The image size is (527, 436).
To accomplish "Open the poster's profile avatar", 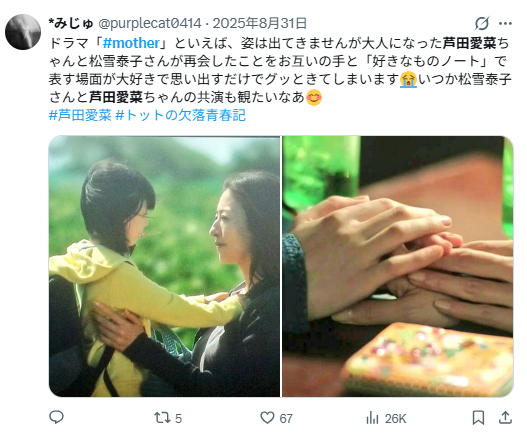I will point(23,32).
